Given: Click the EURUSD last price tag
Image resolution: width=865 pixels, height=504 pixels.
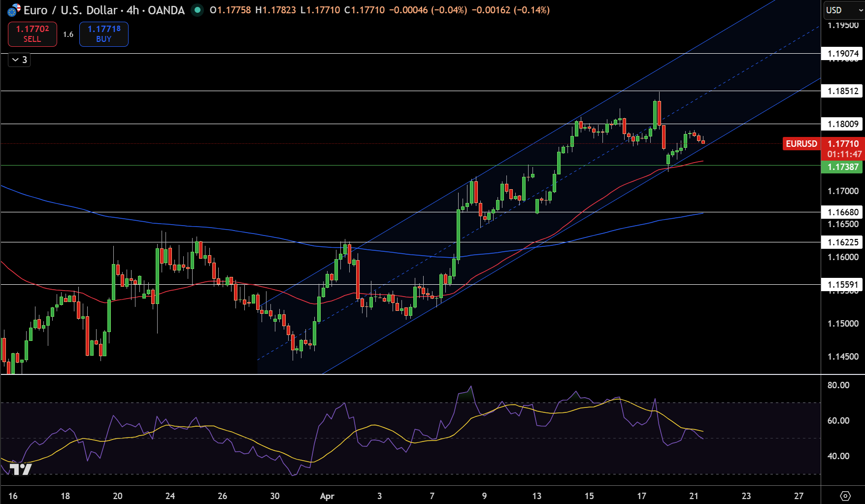Looking at the screenshot, I should click(x=801, y=144).
